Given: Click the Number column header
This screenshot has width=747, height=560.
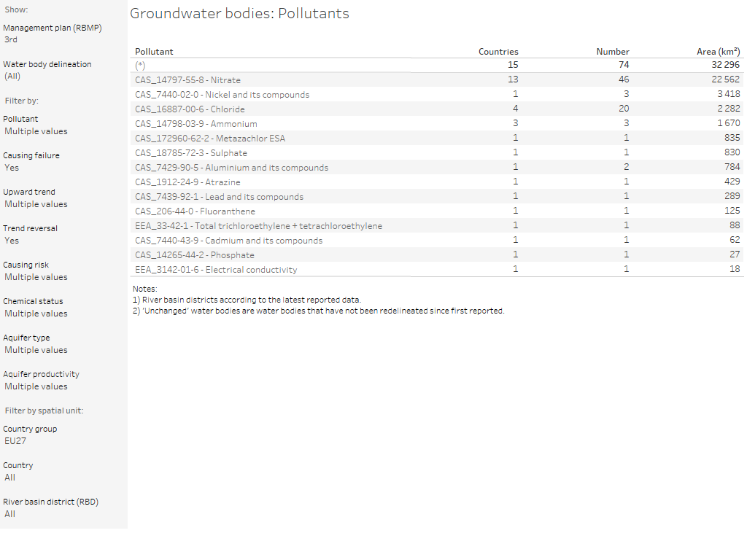Looking at the screenshot, I should click(613, 52).
